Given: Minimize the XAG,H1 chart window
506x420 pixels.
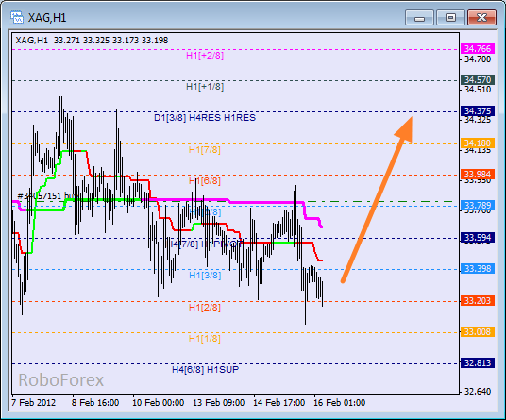Looking at the screenshot, I should (x=419, y=18).
